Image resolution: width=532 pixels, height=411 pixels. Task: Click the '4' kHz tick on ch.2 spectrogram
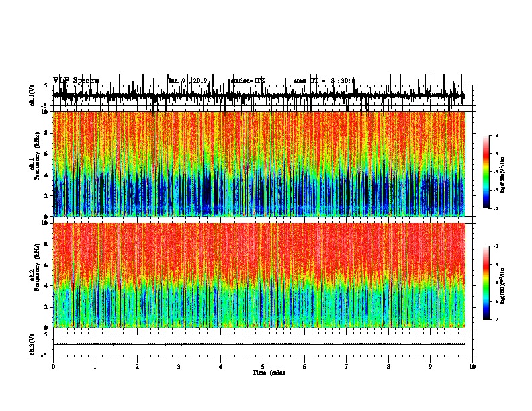coord(46,286)
